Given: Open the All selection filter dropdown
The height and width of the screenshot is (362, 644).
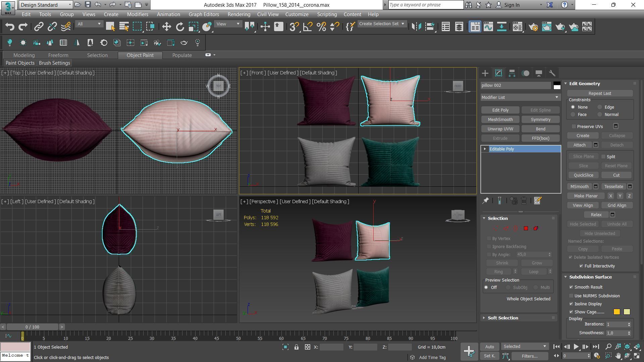Looking at the screenshot, I should pos(89,24).
